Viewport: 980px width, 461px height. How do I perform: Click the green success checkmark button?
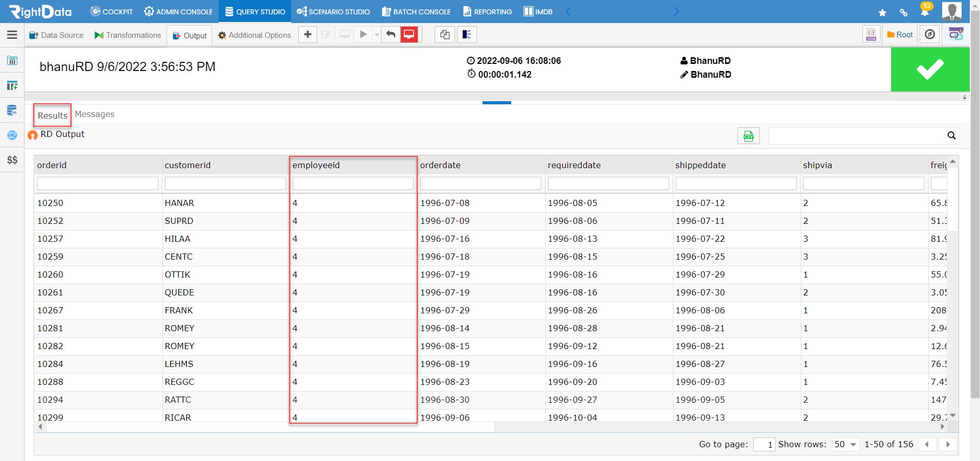click(x=930, y=70)
